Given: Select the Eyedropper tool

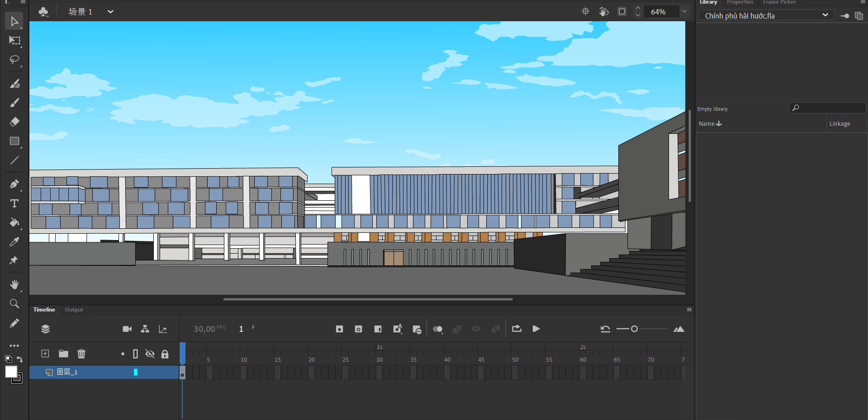Looking at the screenshot, I should click(x=14, y=242).
